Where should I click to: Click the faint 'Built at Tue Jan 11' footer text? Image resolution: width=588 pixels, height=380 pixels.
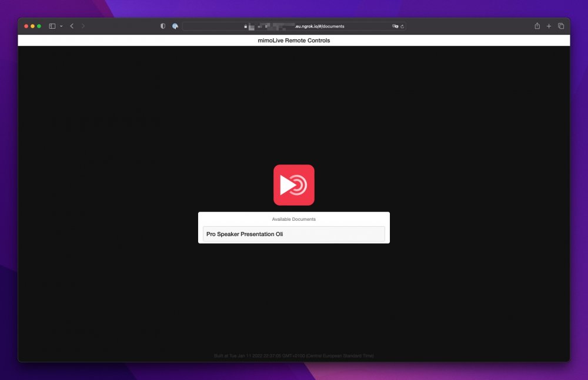(293, 356)
